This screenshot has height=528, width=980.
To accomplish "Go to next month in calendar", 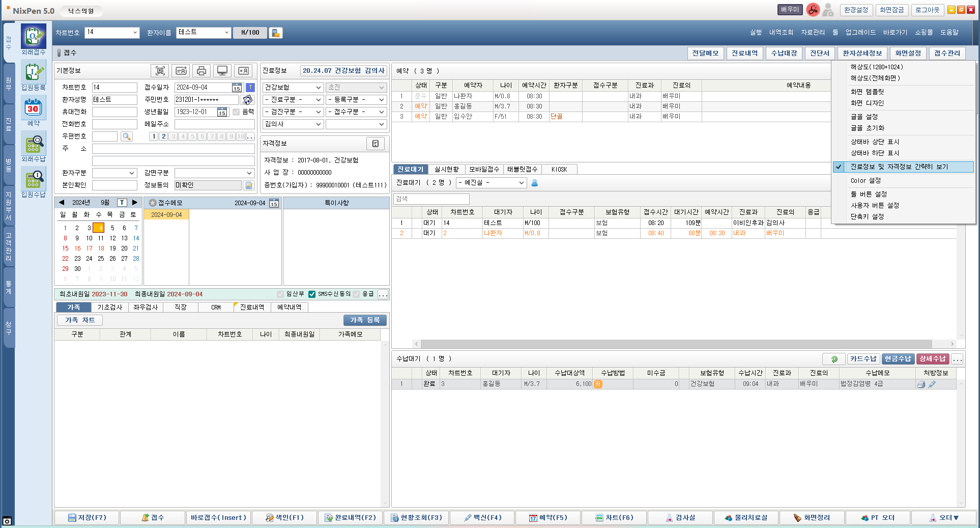I will (135, 203).
